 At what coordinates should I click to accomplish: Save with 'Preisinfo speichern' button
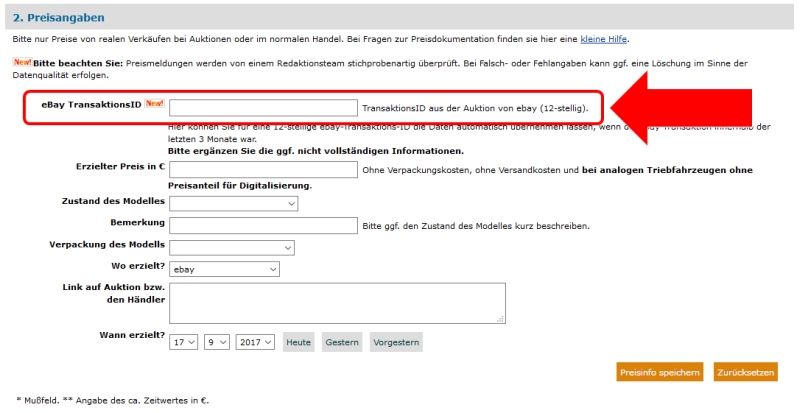click(x=660, y=372)
